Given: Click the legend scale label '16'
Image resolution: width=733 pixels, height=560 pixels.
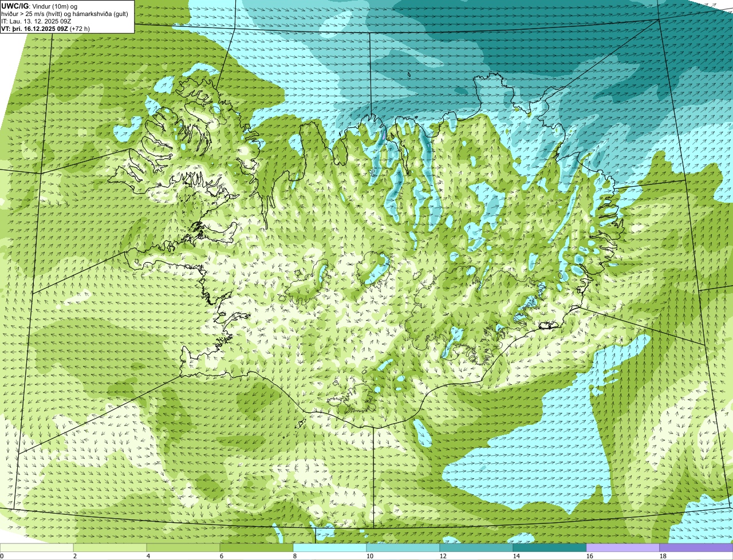Looking at the screenshot, I should pyautogui.click(x=590, y=556).
